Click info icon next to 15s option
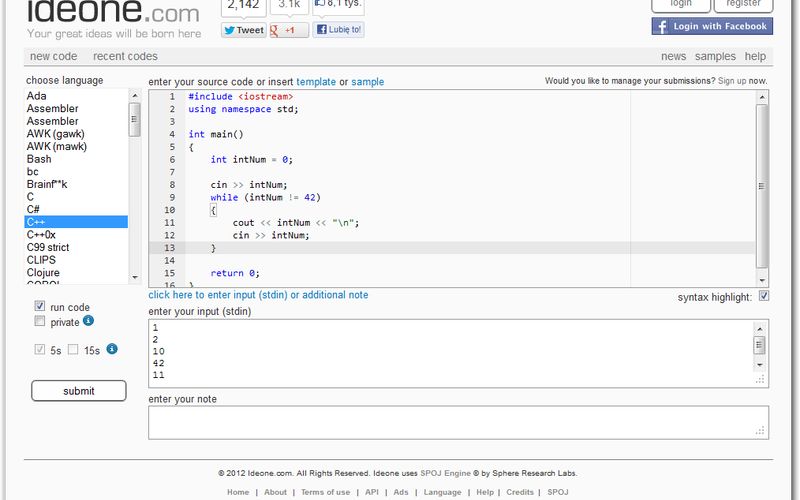Viewport: 800px width, 500px height. point(112,349)
